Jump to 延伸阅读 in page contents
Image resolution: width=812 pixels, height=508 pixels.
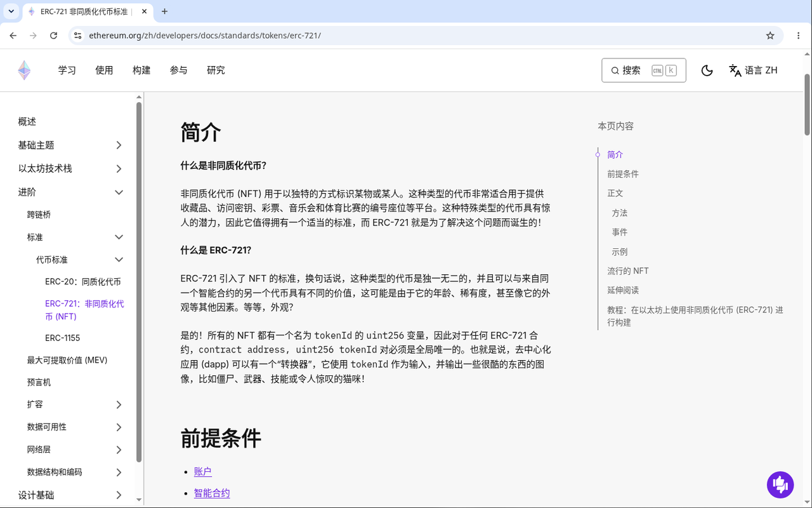point(623,290)
